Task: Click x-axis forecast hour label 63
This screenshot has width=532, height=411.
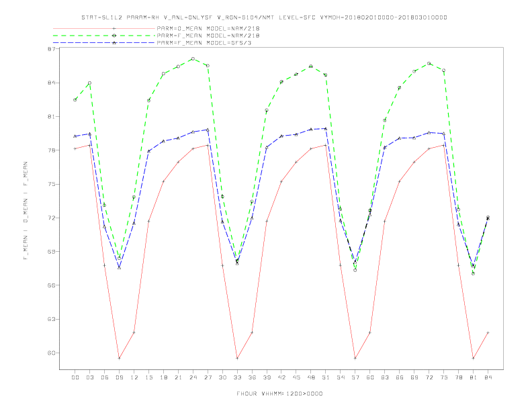Action: [x=385, y=377]
